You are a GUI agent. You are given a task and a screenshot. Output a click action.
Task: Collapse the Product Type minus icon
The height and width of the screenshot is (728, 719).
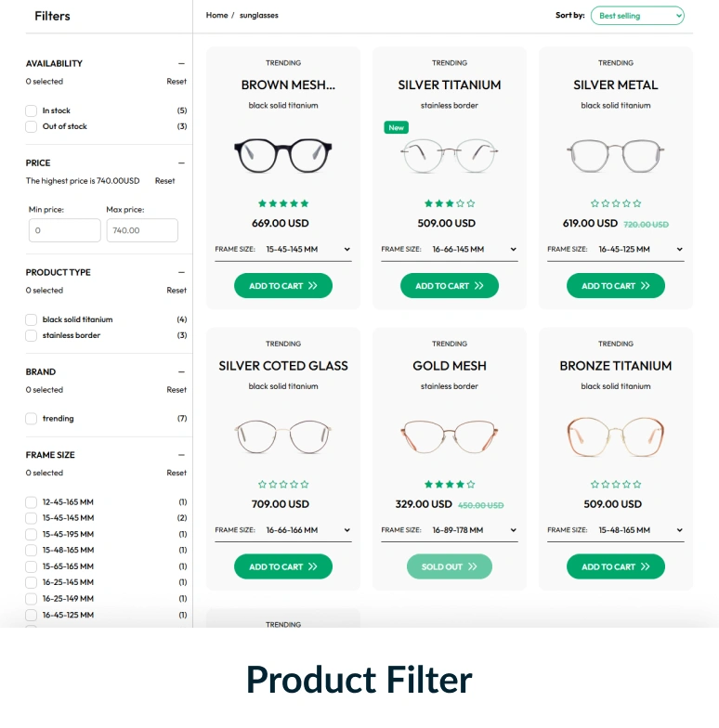point(181,273)
